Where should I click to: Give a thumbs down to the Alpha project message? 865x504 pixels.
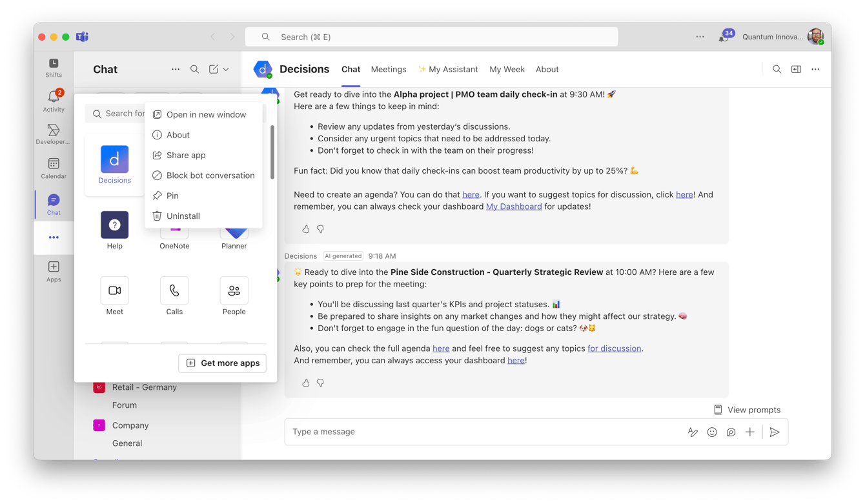click(320, 229)
